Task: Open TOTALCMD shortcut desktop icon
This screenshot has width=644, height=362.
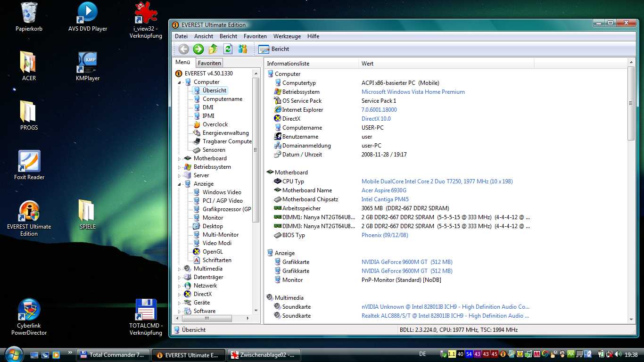Action: click(146, 317)
